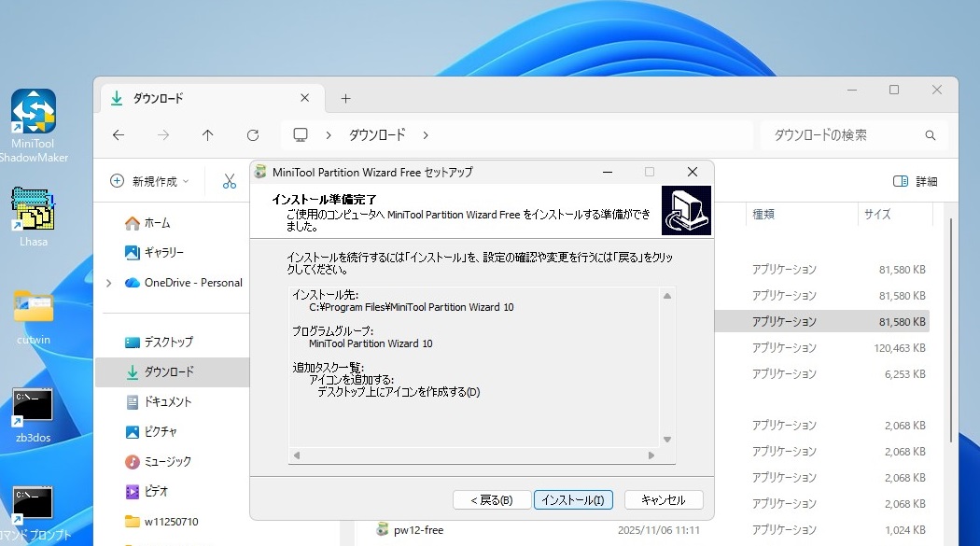
Task: Click the back navigation arrow in Explorer
Action: (x=119, y=135)
